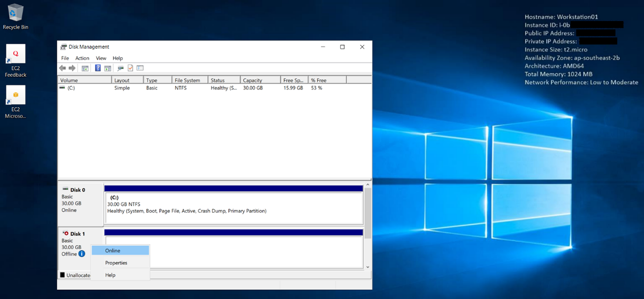Select the Recycle Bin desktop icon
The image size is (644, 299).
tap(15, 17)
